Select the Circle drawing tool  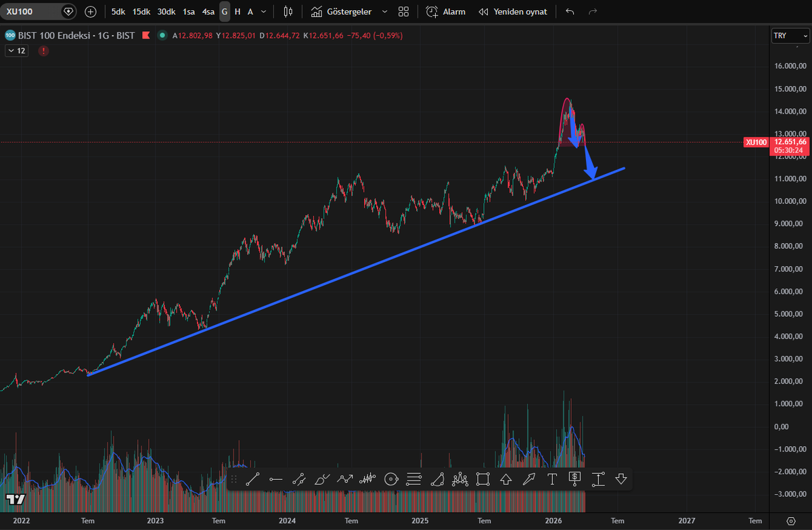pos(390,480)
